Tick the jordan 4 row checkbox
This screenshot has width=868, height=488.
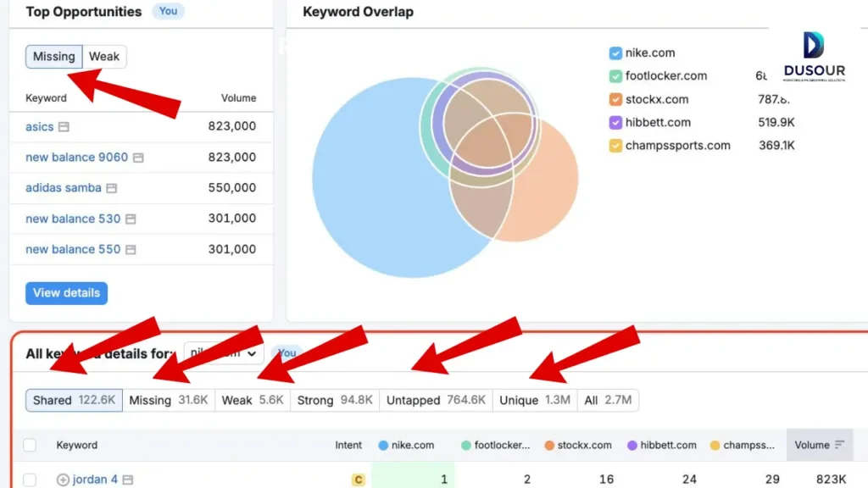(x=30, y=480)
